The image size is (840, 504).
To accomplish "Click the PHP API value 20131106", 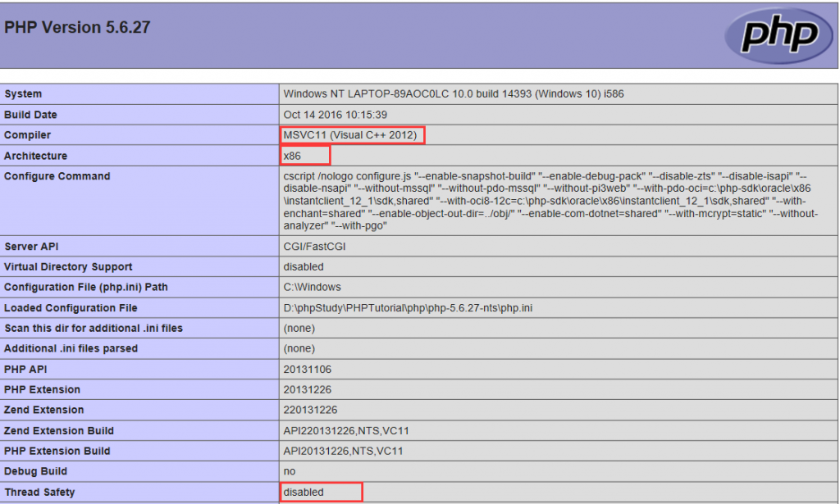I will [308, 370].
